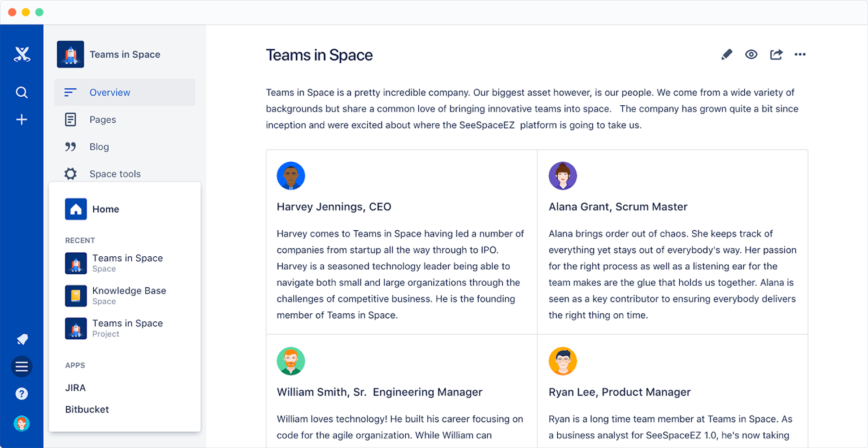Create new content with the plus icon
The width and height of the screenshot is (868, 448).
21,119
